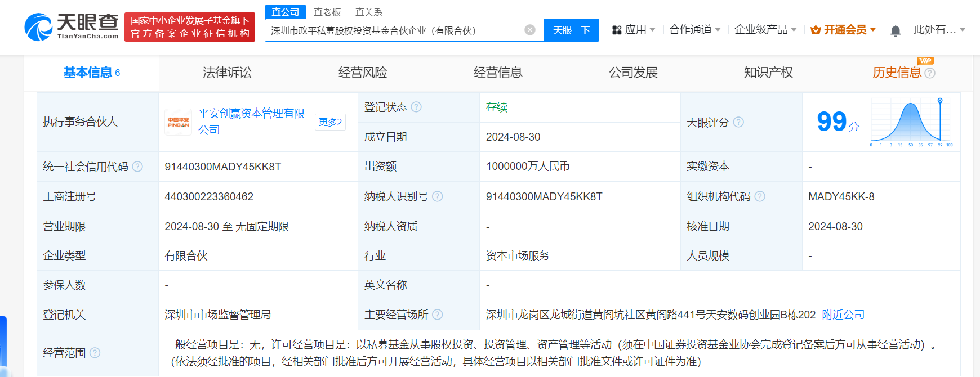
Task: Click the 深圳市龙岗区龙城街道 business address text
Action: (x=651, y=315)
